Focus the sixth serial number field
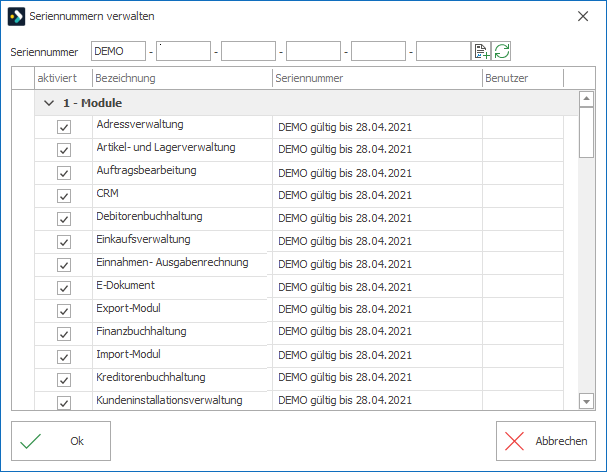 [x=444, y=51]
